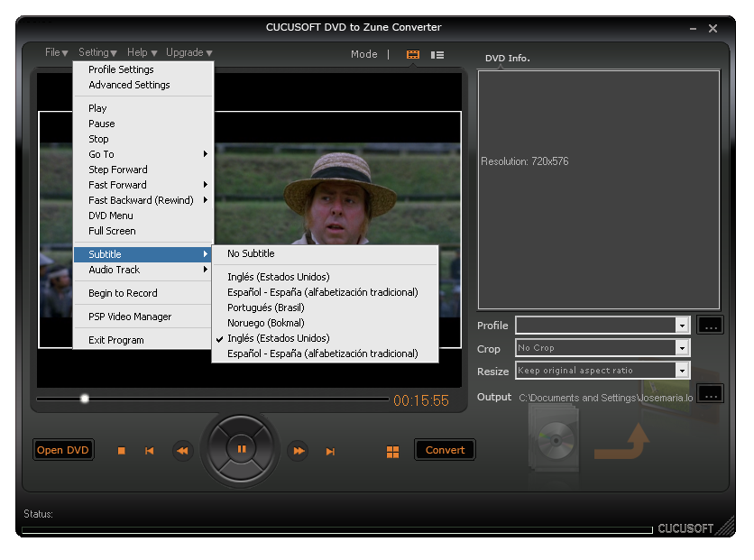Screen dimensions: 754x560
Task: Choose Play in Setting menu
Action: tap(143, 108)
